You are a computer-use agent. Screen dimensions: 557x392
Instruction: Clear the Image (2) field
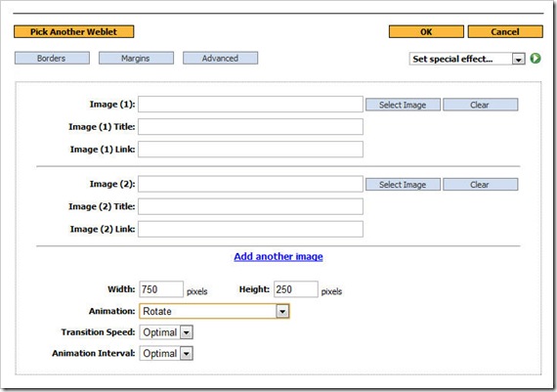pyautogui.click(x=480, y=184)
